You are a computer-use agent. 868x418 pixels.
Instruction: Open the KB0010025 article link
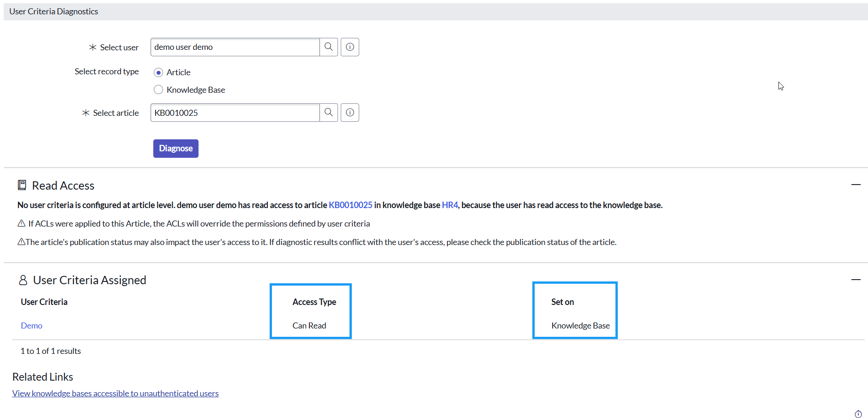[350, 204]
